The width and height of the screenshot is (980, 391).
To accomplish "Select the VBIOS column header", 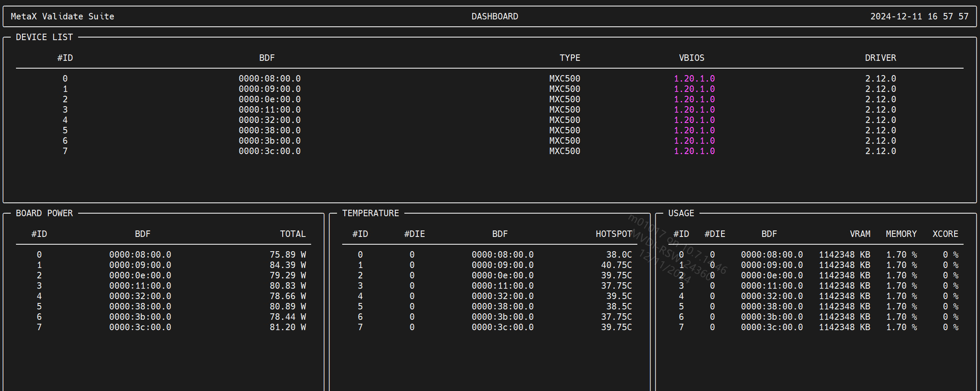I will [691, 58].
